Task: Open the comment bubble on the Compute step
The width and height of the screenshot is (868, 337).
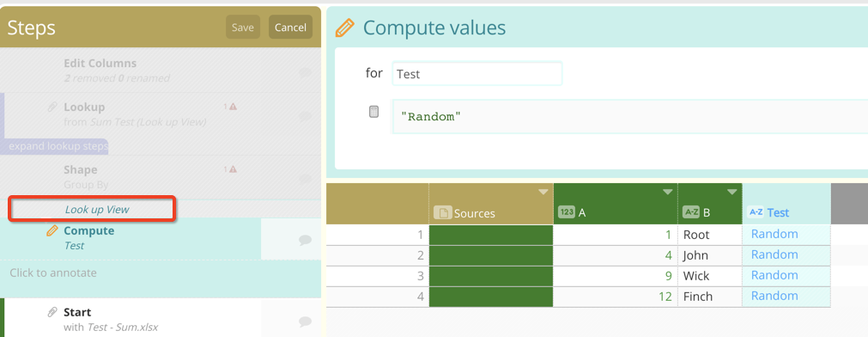Action: pos(305,240)
